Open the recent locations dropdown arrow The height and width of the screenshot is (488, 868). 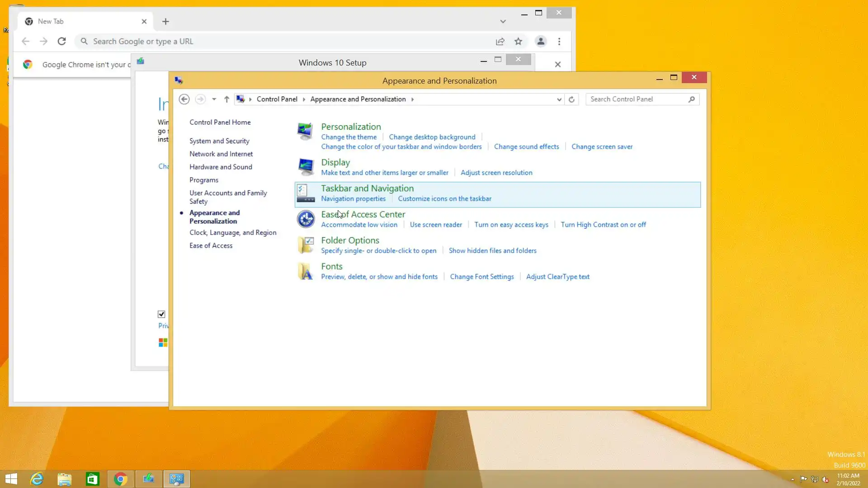click(x=214, y=99)
